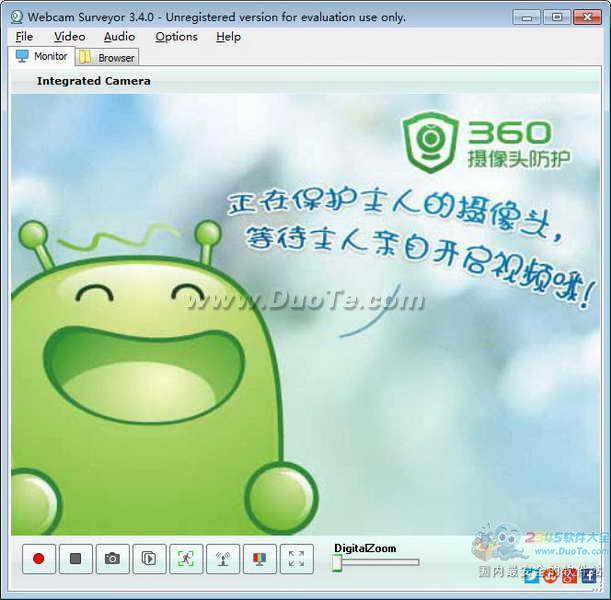Stop capture with the square stop button
611x600 pixels.
click(x=76, y=559)
